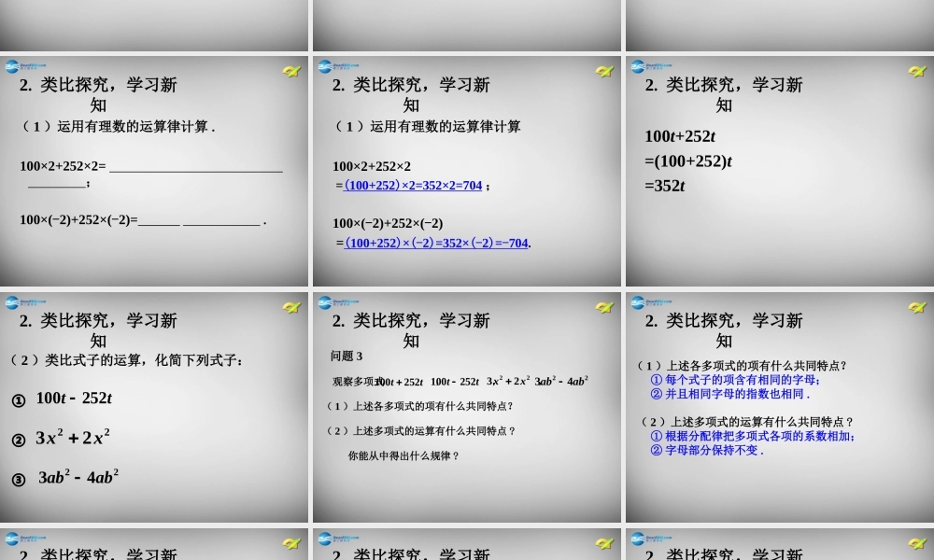
Task: Click circled number ① beside 100t - 252t
Action: point(19,400)
